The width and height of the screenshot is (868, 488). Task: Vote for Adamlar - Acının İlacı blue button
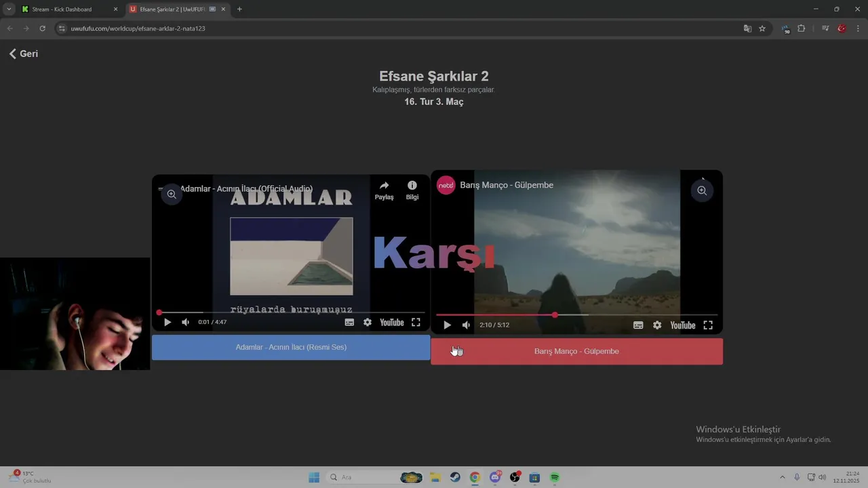291,347
